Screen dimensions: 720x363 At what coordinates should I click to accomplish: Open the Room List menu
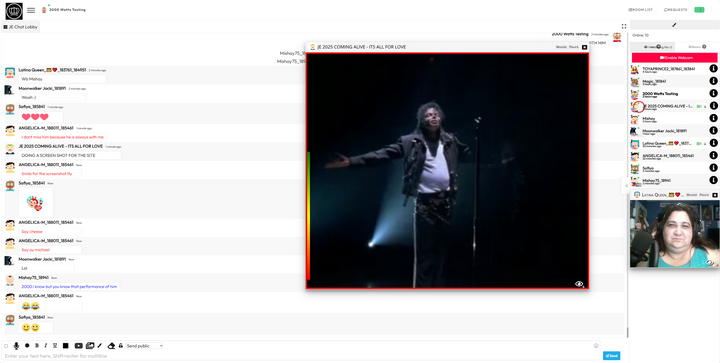coord(640,10)
